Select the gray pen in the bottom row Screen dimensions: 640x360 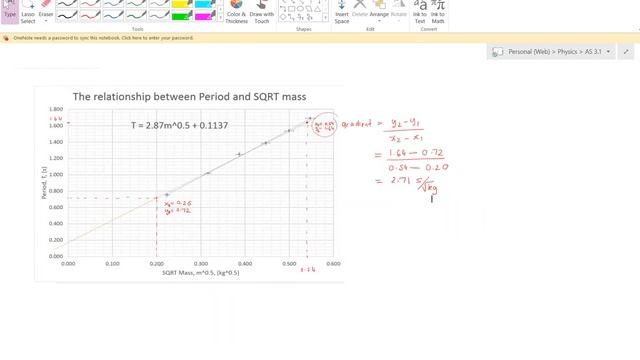(159, 16)
